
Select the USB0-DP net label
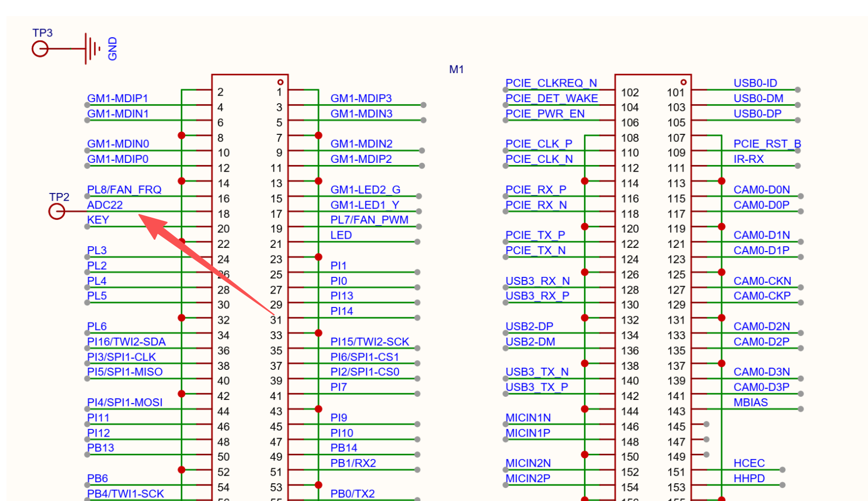tap(757, 113)
